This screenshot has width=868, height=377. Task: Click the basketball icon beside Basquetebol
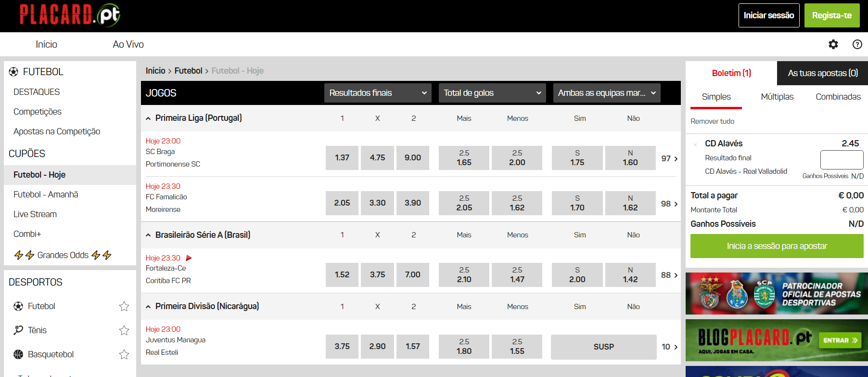coord(18,354)
